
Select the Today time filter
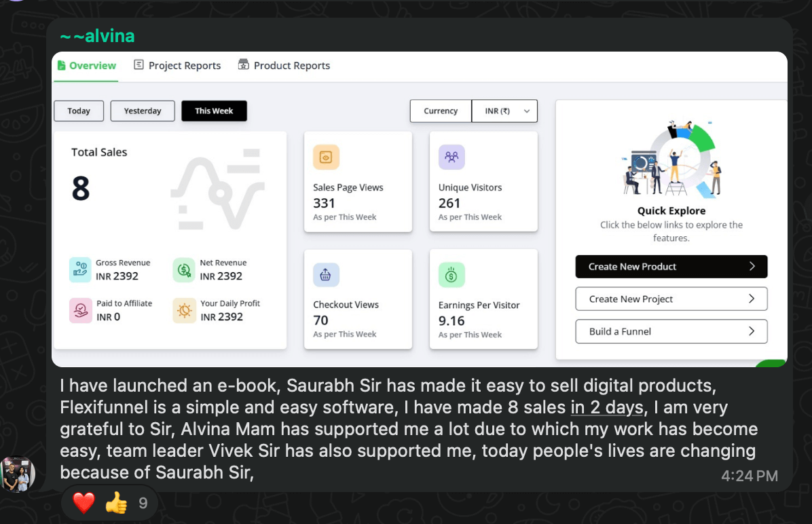pyautogui.click(x=79, y=111)
